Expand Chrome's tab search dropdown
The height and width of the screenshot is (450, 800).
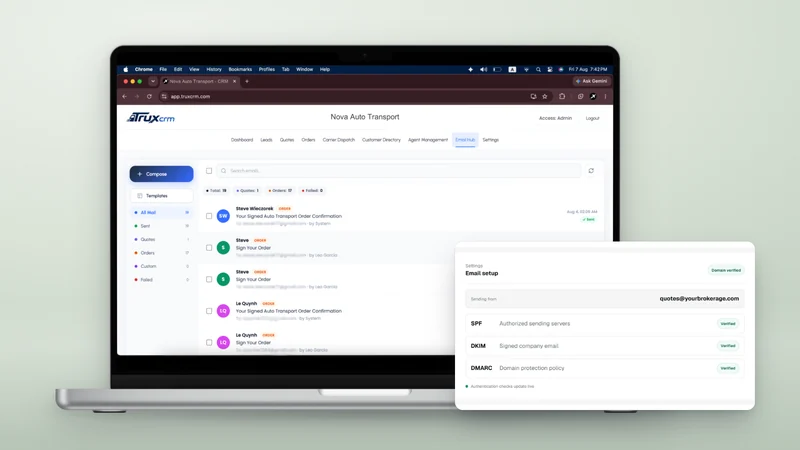click(x=153, y=81)
